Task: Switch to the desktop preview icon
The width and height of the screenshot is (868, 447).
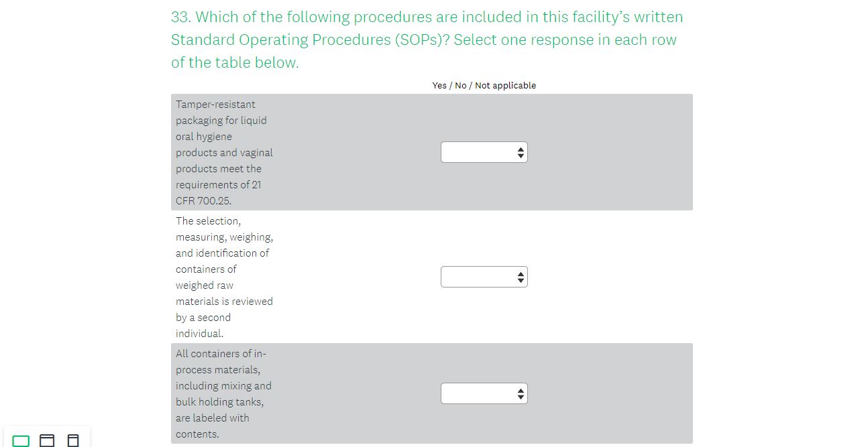Action: click(21, 440)
